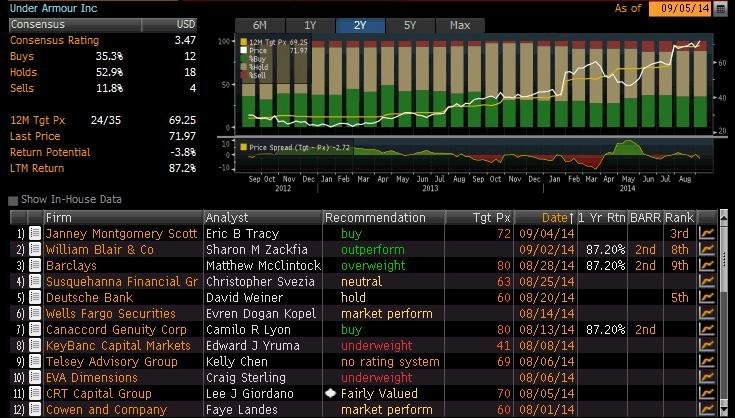The image size is (735, 418).
Task: Click the Return Potential label
Action: (50, 152)
